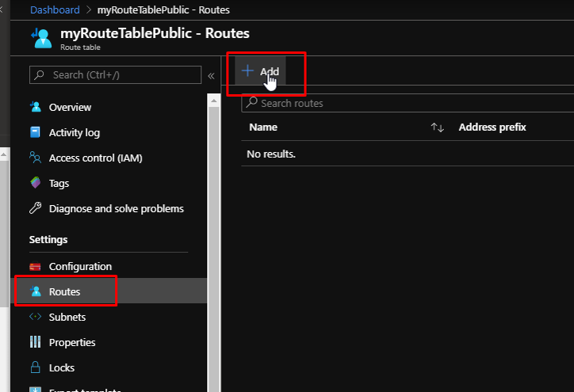The image size is (574, 392).
Task: Click the No results. text
Action: click(271, 154)
